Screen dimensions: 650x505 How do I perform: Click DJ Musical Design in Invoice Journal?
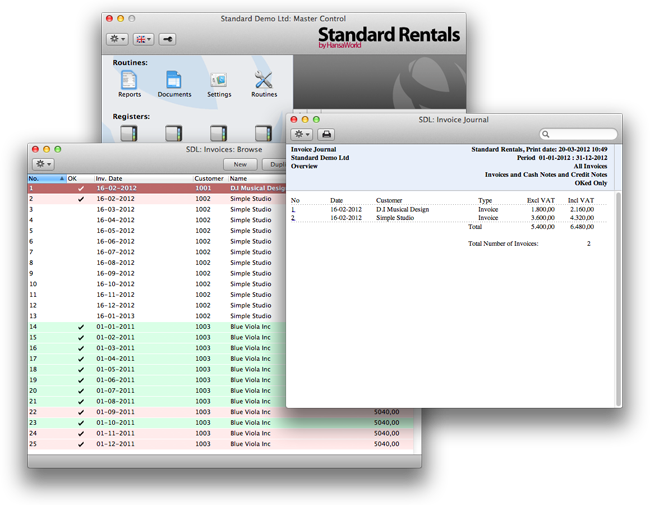point(402,210)
